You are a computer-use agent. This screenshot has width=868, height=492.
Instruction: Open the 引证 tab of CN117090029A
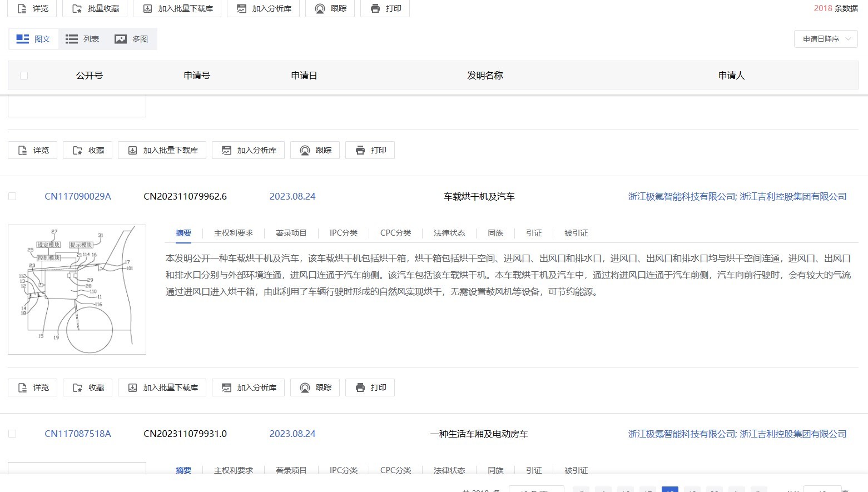534,233
